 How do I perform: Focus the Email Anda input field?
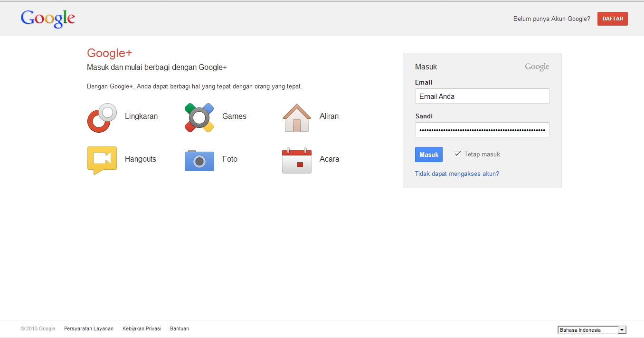(482, 96)
